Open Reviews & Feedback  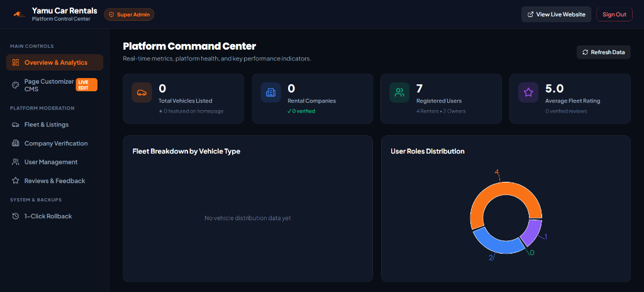55,181
